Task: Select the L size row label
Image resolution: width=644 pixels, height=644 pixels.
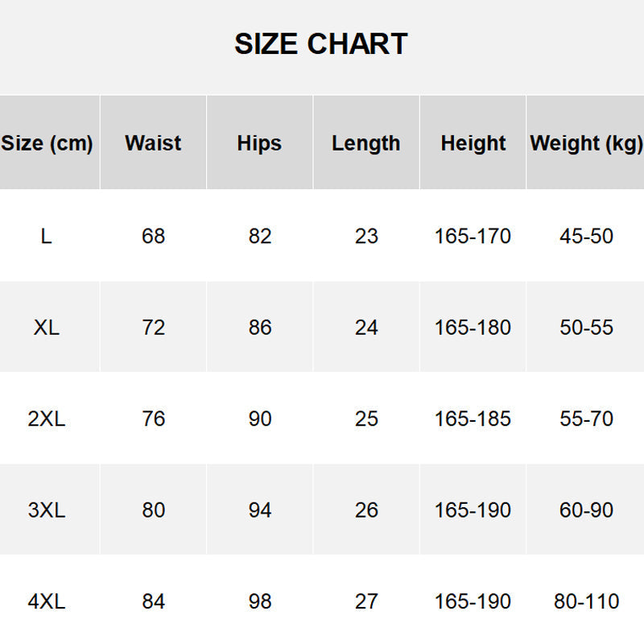Action: click(x=47, y=236)
